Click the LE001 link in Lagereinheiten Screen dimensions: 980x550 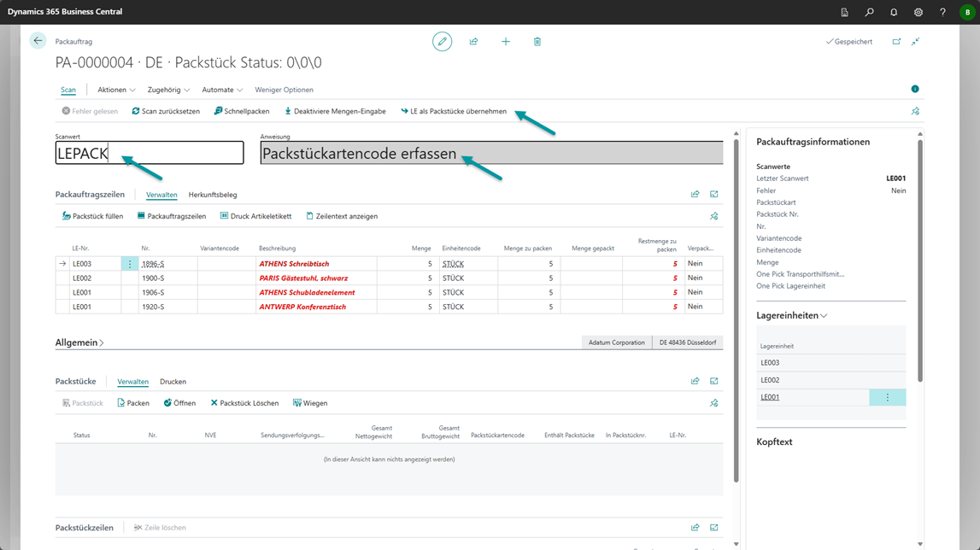[x=770, y=397]
